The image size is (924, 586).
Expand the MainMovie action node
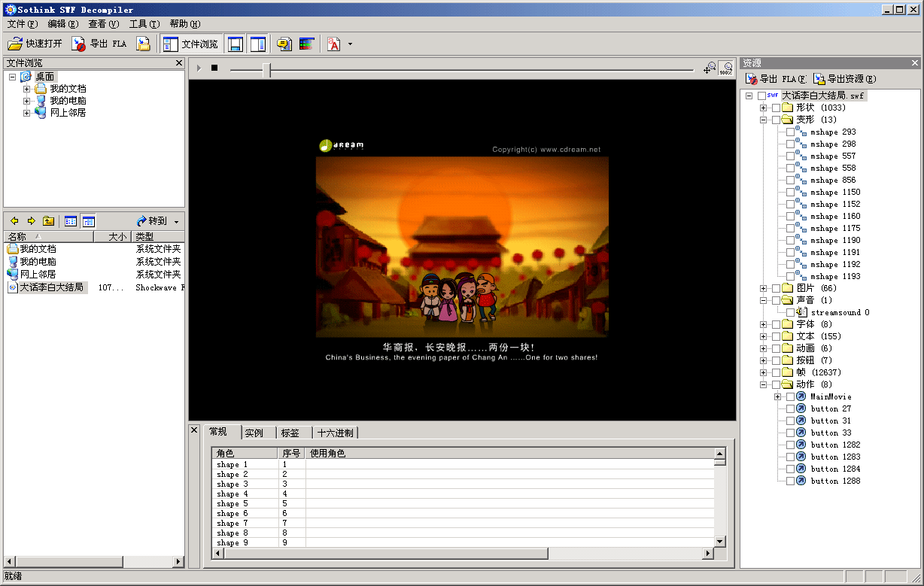pos(777,396)
